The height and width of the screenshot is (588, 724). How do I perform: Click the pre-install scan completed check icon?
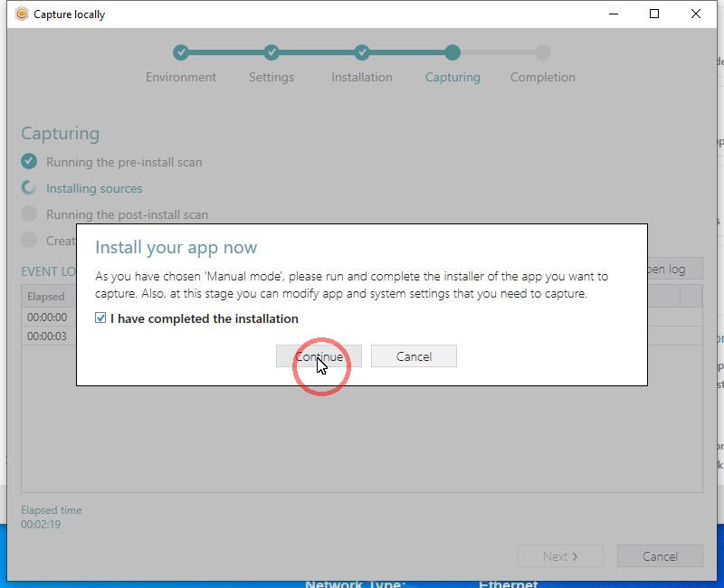click(x=29, y=161)
